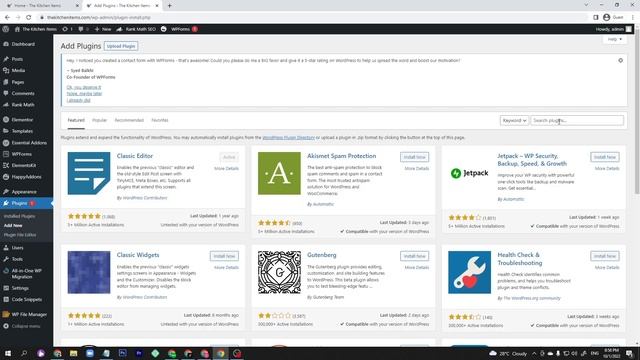Open the weather widget in system tray
Screen dimensions: 640x360
pos(508,353)
